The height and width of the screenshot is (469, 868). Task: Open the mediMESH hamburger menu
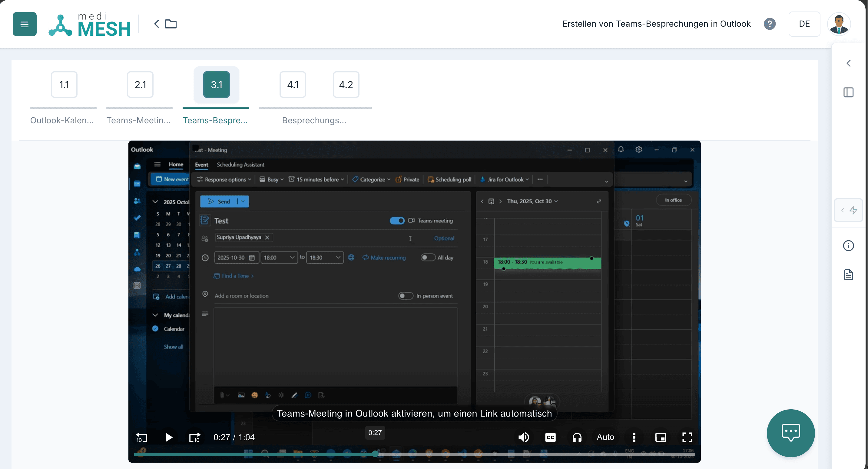pyautogui.click(x=25, y=24)
